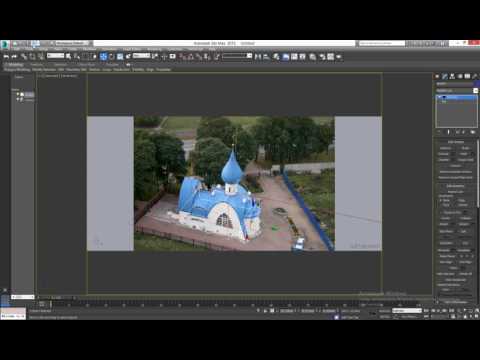Choose the Bind to Space Warp tool

(40, 57)
